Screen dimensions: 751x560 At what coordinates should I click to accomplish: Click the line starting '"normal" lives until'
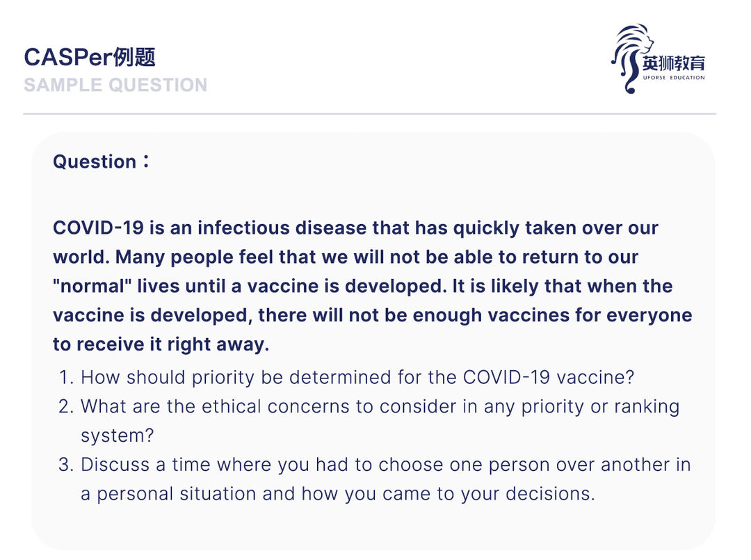pos(362,287)
